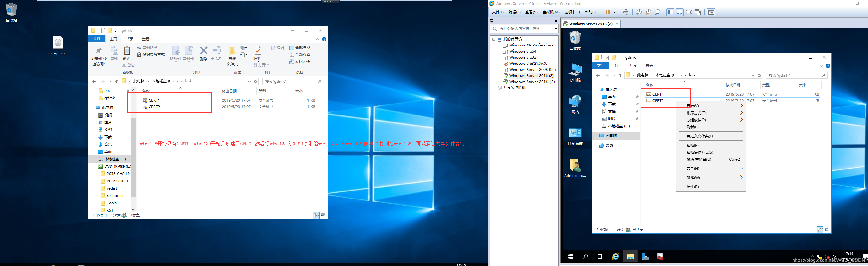Switch to large icons view in VM Explorer
Image resolution: width=868 pixels, height=266 pixels.
[827, 230]
